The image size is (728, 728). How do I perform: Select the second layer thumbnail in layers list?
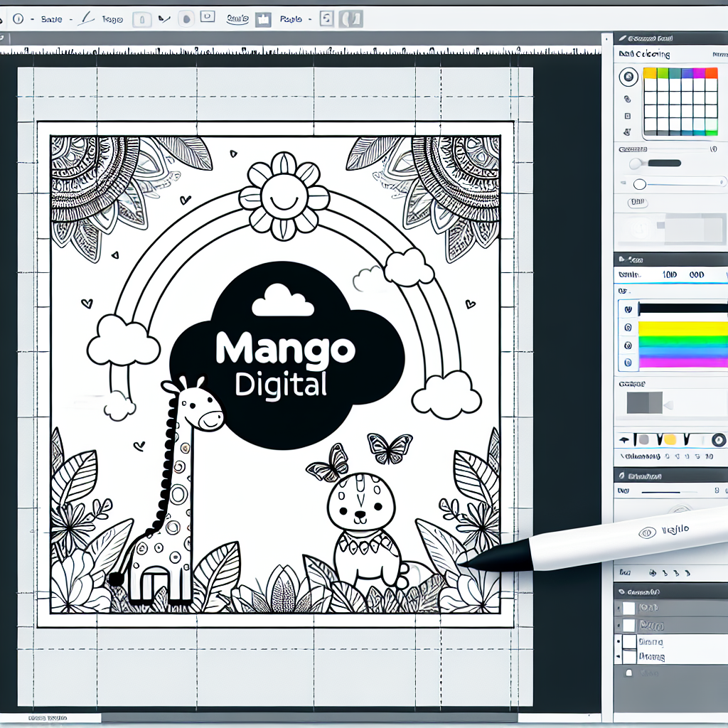[628, 626]
